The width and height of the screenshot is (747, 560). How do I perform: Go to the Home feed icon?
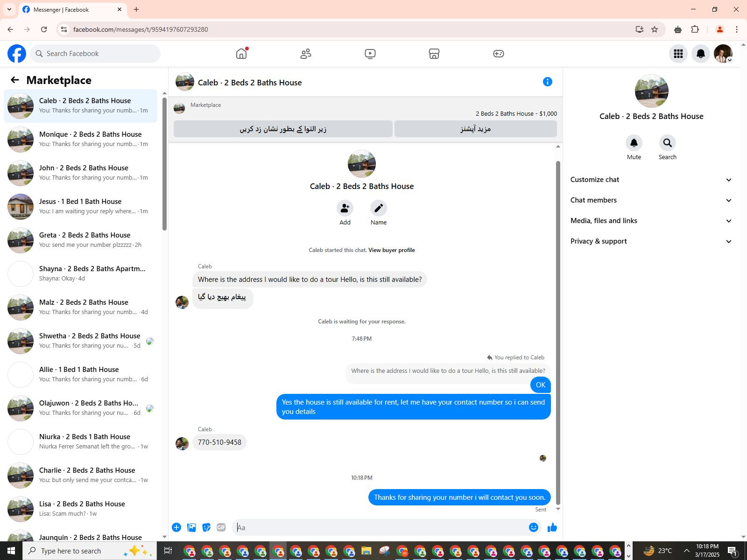241,54
